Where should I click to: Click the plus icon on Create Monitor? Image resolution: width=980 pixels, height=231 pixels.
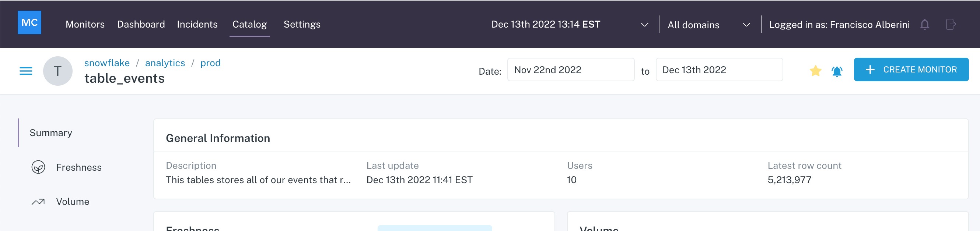click(x=870, y=70)
